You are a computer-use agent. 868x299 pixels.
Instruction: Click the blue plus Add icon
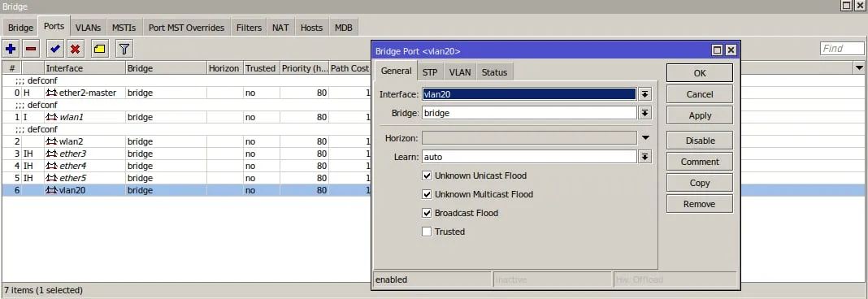(x=11, y=50)
